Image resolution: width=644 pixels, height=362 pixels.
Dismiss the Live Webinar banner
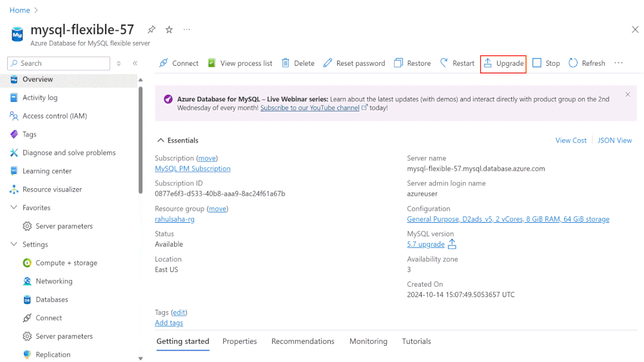click(628, 95)
